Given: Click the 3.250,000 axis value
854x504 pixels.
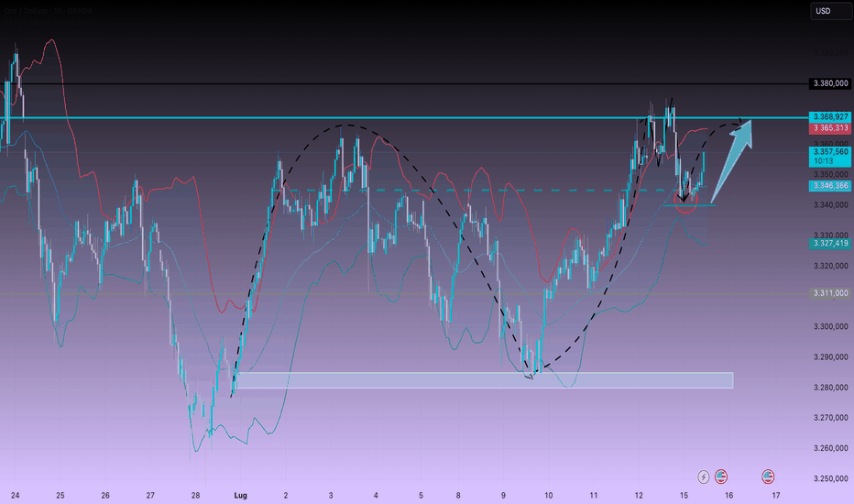Looking at the screenshot, I should click(x=830, y=478).
